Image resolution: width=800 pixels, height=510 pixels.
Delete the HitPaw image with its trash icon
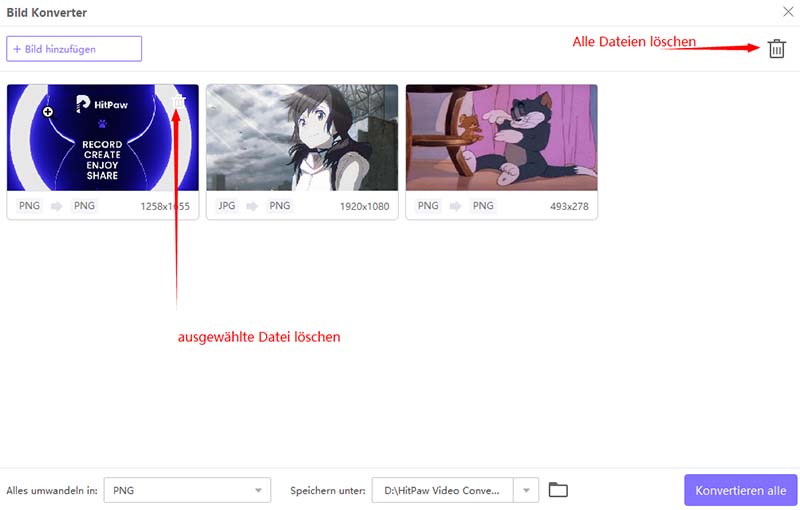pos(179,101)
